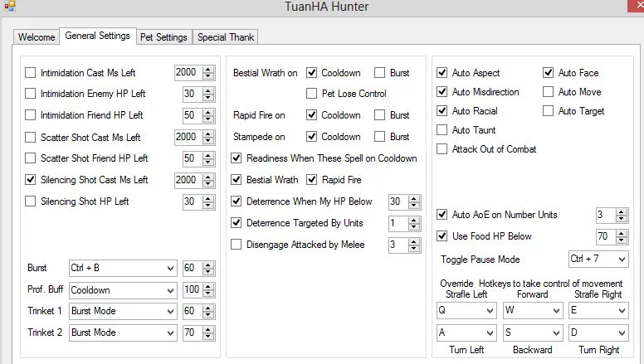644x364 pixels.
Task: Enable Intimidation Cast Ms Left checkbox
Action: (31, 73)
